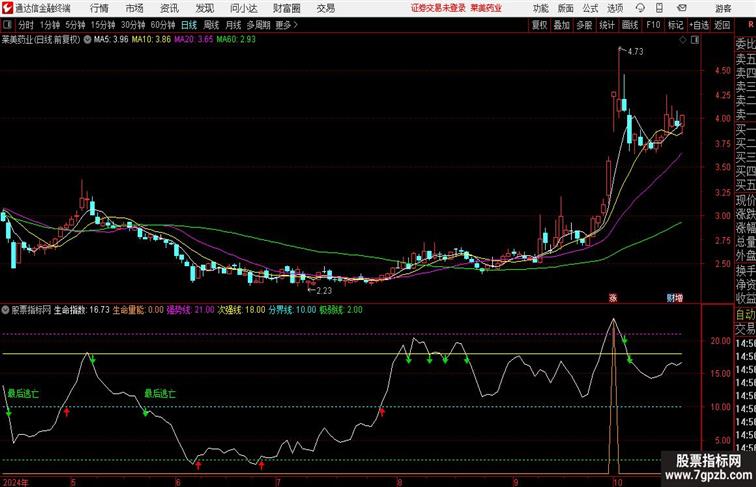Click 分界线: 10.00 indicator label

pos(292,310)
